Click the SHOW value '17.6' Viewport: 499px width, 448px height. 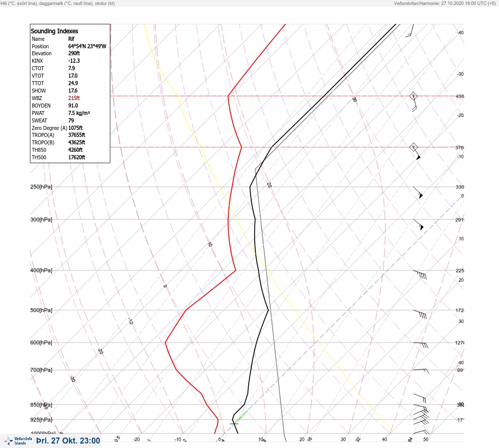pyautogui.click(x=73, y=91)
